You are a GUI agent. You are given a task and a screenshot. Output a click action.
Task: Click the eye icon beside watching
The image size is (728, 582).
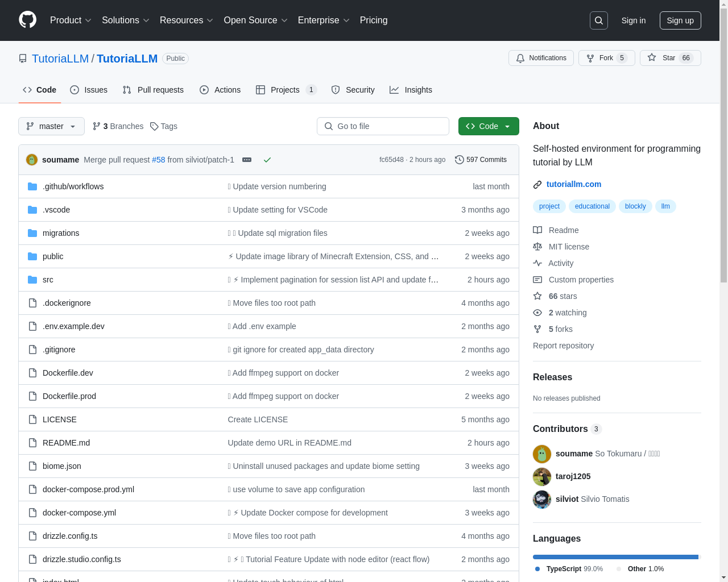537,313
